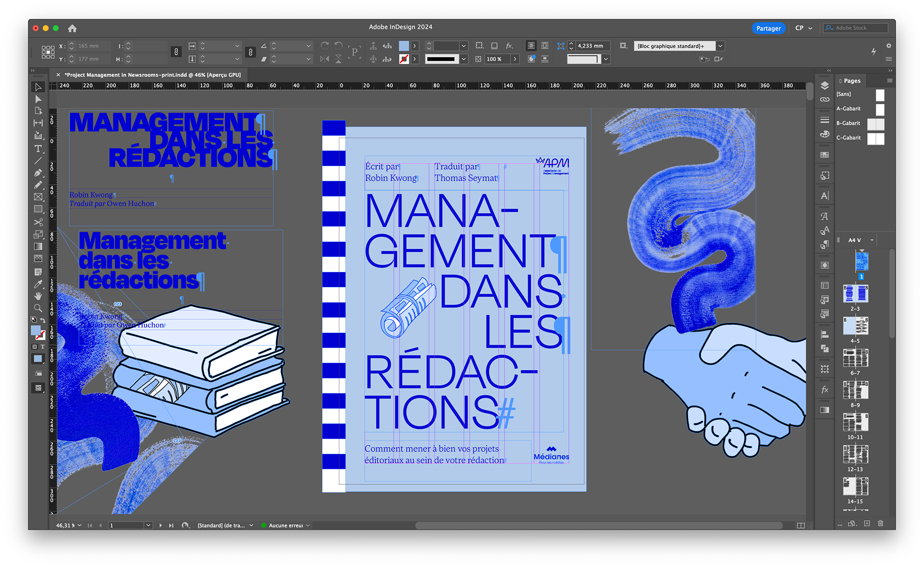Go to the home screen
The width and height of the screenshot is (924, 567).
tap(72, 28)
